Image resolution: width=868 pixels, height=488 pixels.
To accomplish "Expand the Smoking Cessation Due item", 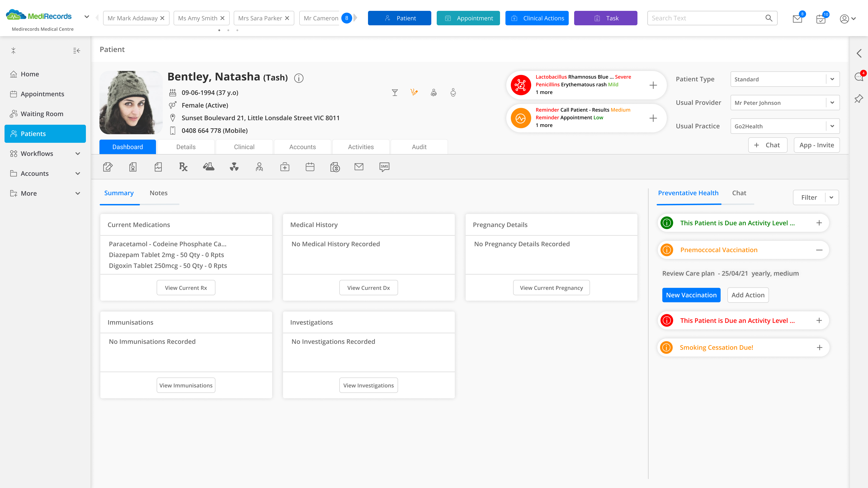I will click(819, 347).
